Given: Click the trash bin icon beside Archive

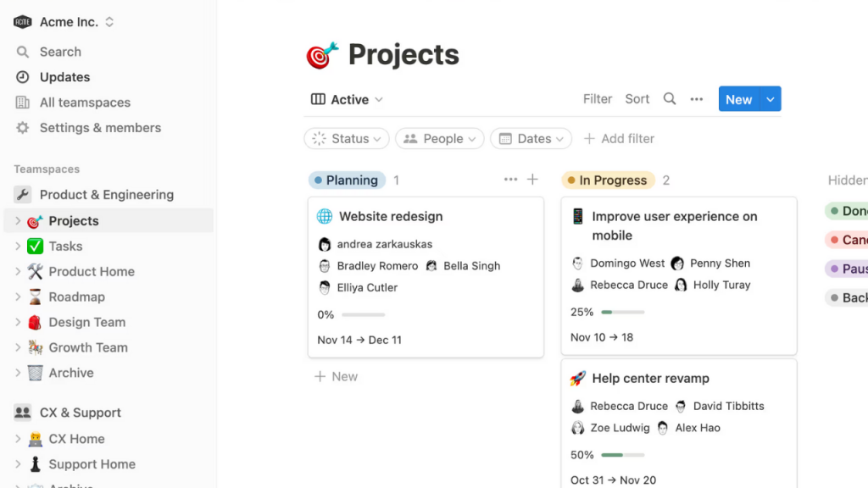Looking at the screenshot, I should tap(35, 373).
